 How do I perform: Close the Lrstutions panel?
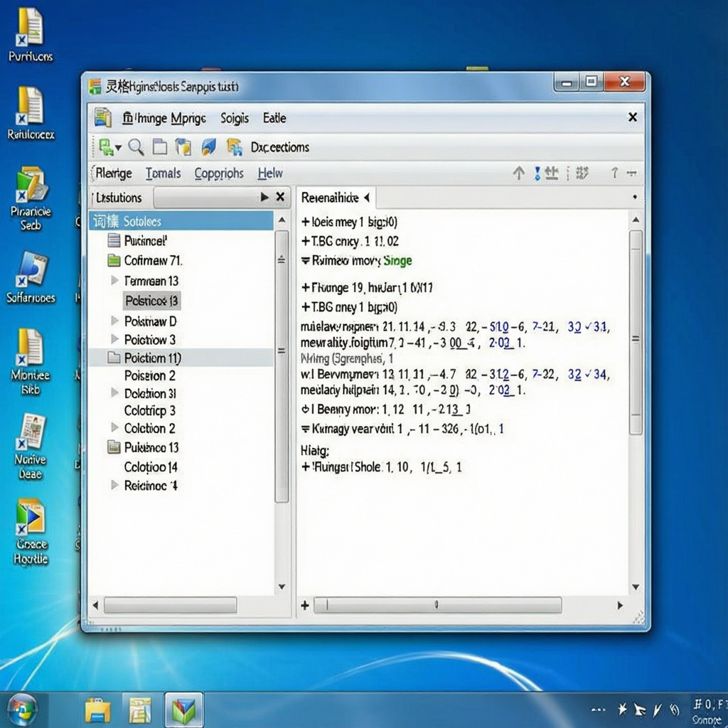(280, 197)
